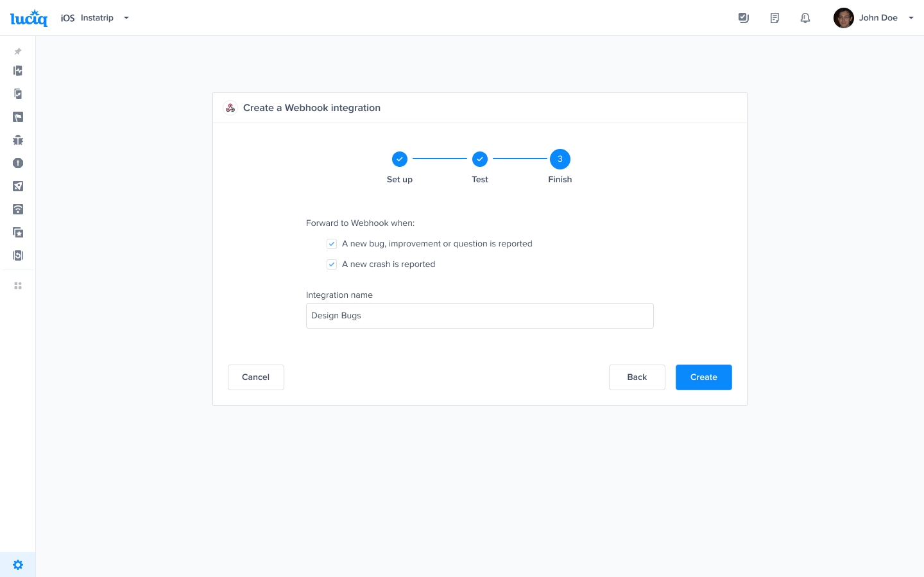Return to the Test step
The width and height of the screenshot is (924, 577).
point(480,159)
